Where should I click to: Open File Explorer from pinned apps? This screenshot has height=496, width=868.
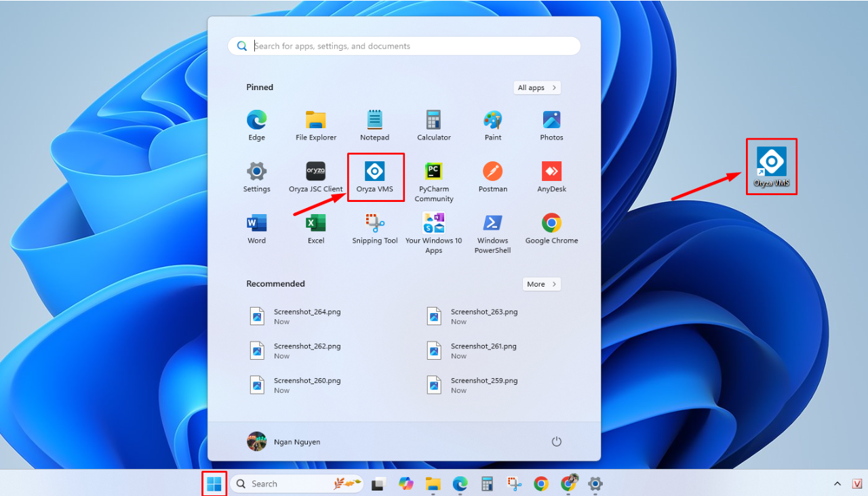(316, 125)
